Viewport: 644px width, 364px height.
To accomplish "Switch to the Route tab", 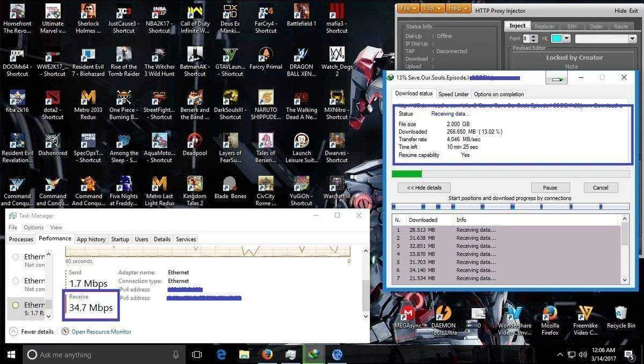I will [x=621, y=26].
